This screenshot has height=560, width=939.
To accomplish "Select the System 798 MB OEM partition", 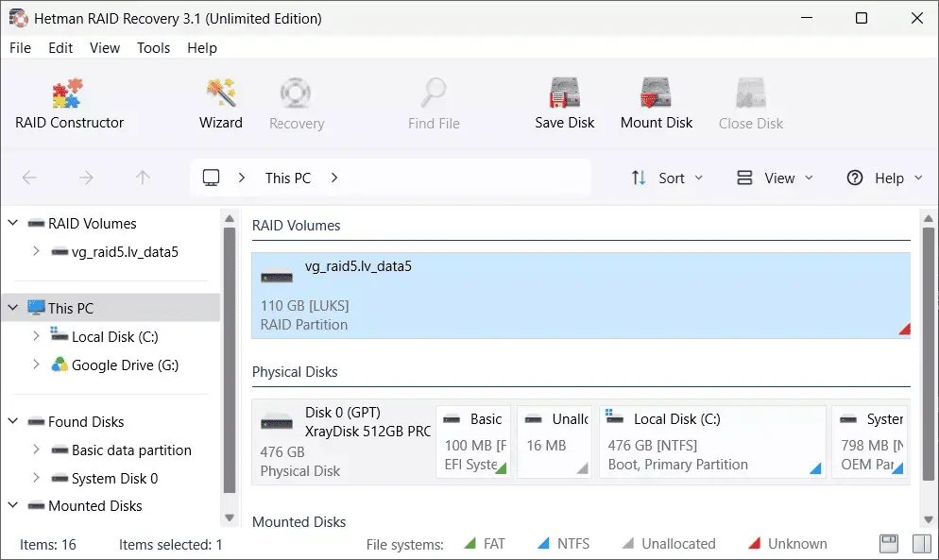I will click(871, 441).
